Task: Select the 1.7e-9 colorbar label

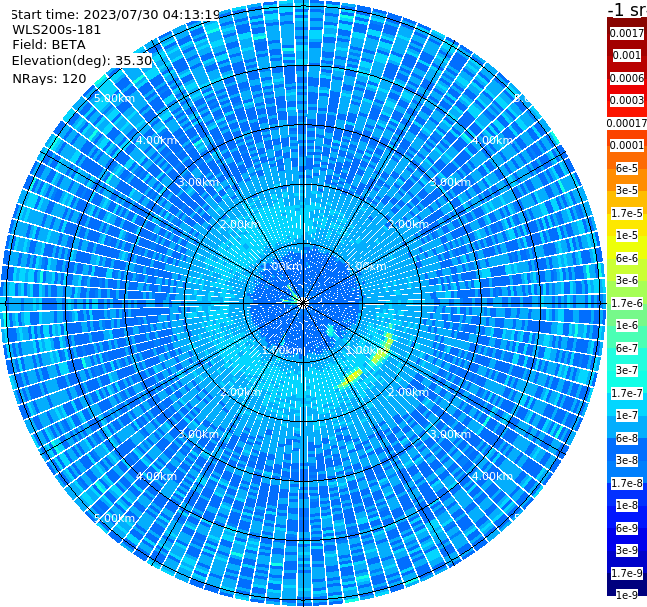Action: 627,573
